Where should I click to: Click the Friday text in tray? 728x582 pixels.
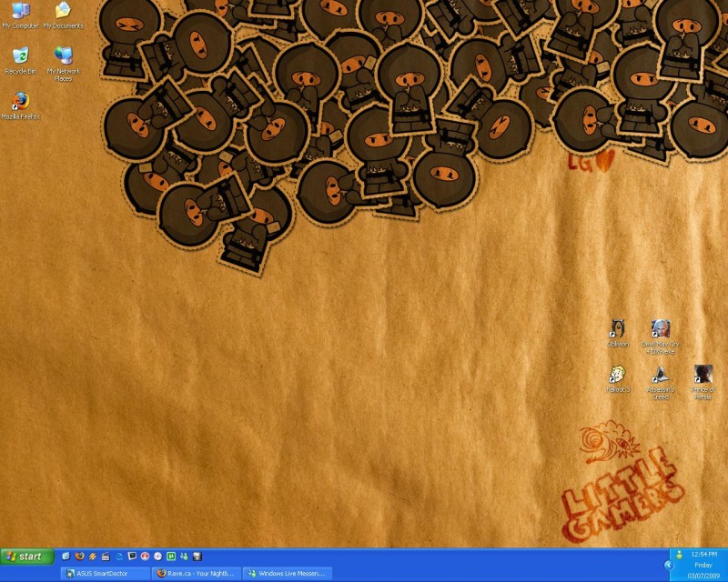(703, 566)
